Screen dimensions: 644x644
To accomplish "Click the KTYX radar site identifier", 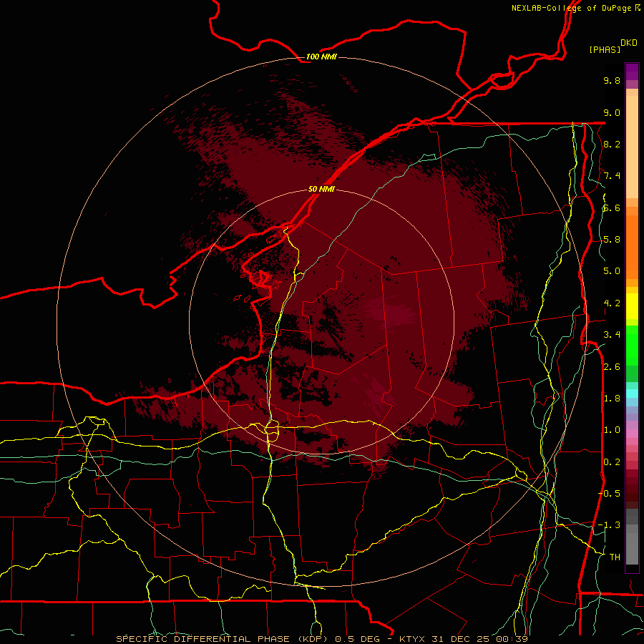I will [413, 639].
